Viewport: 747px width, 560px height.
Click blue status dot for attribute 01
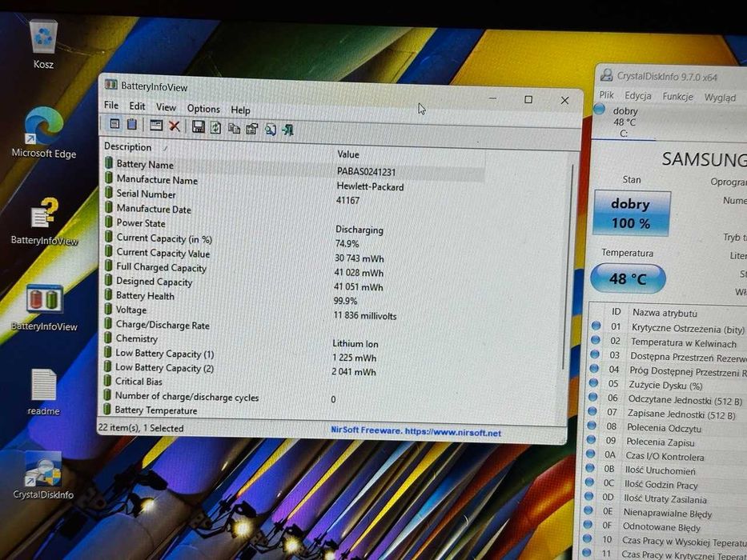(x=596, y=326)
